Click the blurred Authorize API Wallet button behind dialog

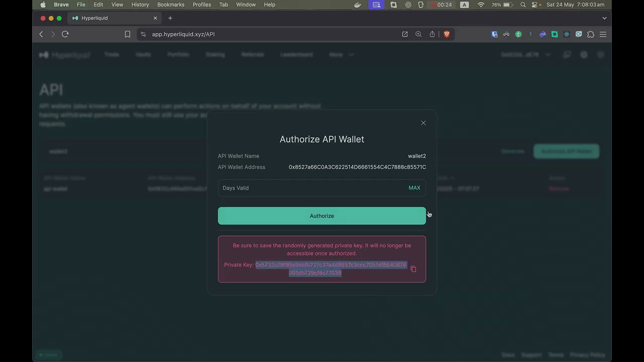[567, 151]
